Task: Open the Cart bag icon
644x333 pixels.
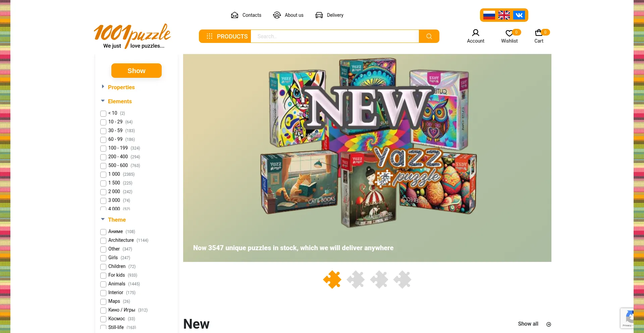Action: point(539,33)
